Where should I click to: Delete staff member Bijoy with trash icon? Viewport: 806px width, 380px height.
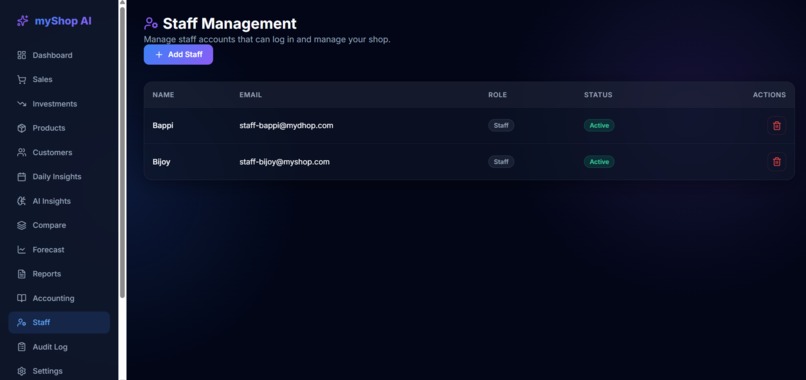[x=777, y=161]
